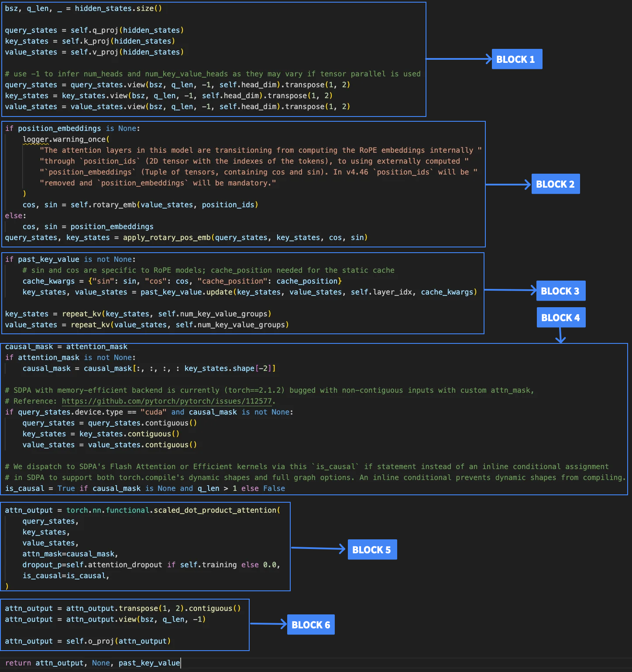Click the self.v_proj(hidden_states) assignment line
Screen dimensions: 632x672
tap(94, 52)
